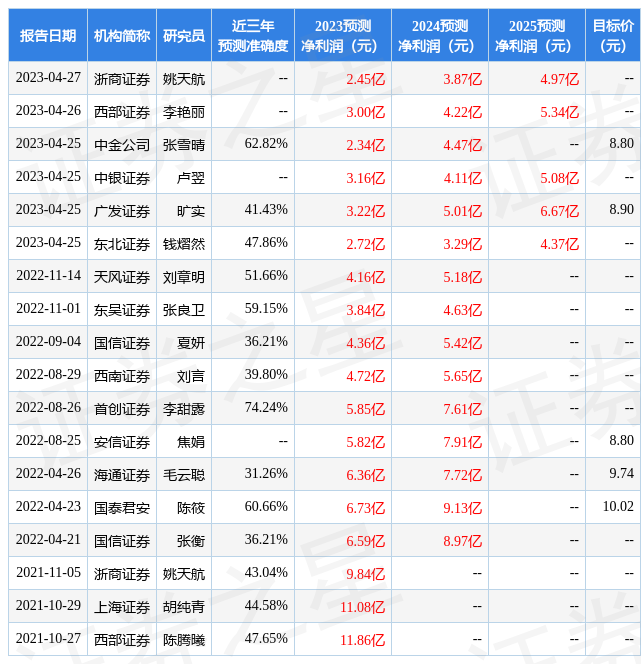The width and height of the screenshot is (641, 664).
Task: Click 2023 profit value 3.00亿
Action: click(x=365, y=112)
